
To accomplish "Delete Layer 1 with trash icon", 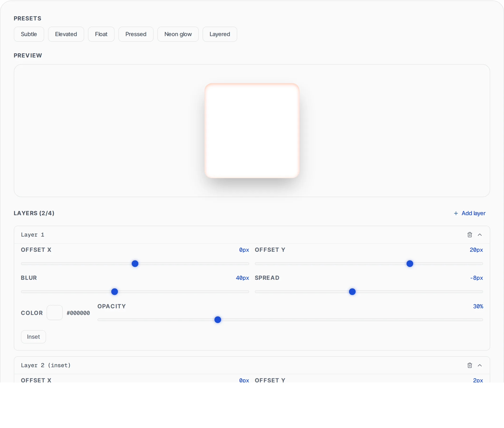I will [x=470, y=235].
